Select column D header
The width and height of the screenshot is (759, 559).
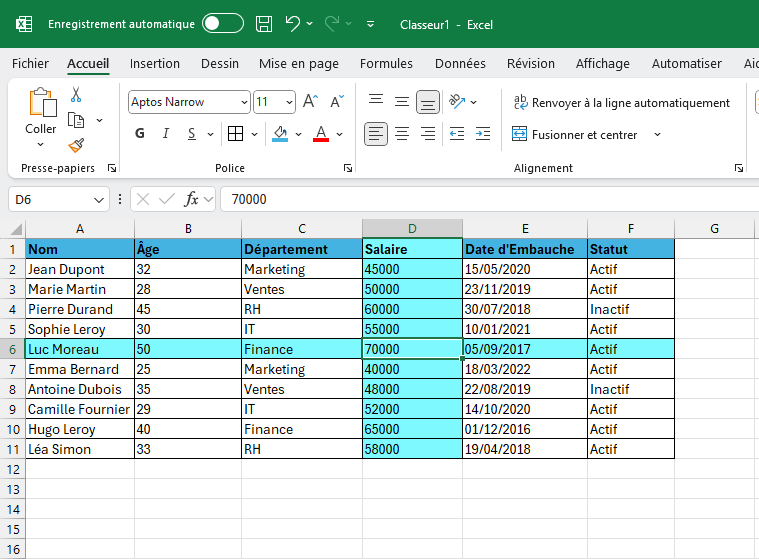[412, 228]
